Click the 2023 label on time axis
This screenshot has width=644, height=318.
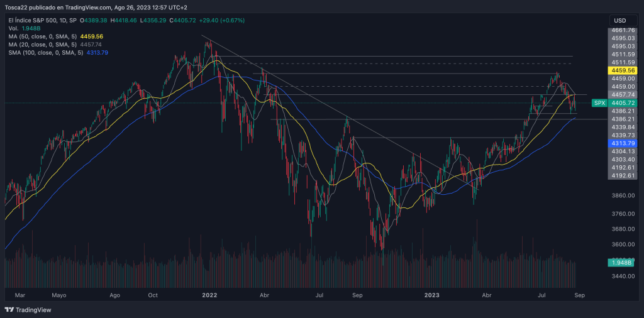[431, 294]
